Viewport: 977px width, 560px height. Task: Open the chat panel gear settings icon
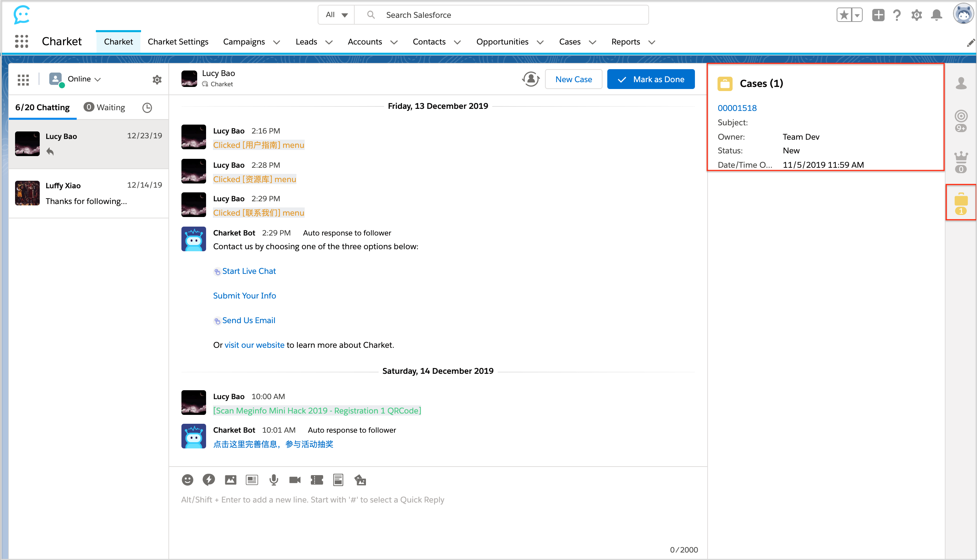157,80
